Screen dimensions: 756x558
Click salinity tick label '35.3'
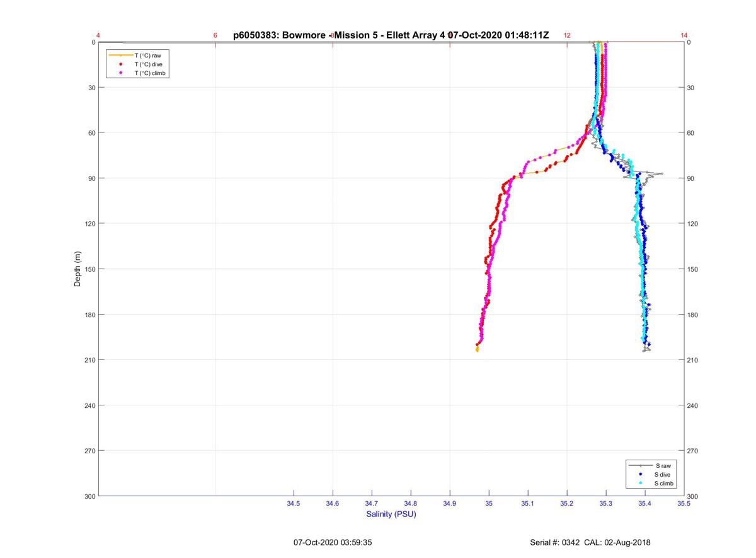[606, 504]
